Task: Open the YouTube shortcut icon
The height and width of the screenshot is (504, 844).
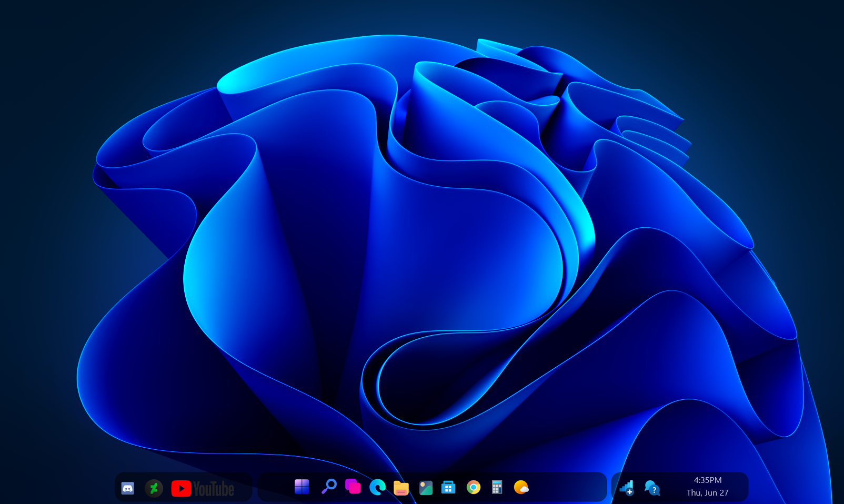Action: [181, 488]
